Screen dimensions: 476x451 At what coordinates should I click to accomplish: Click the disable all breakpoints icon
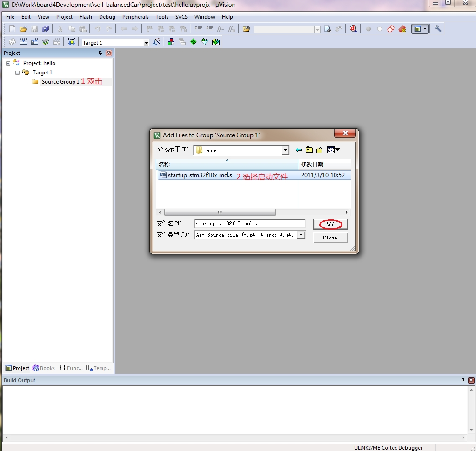pyautogui.click(x=391, y=29)
